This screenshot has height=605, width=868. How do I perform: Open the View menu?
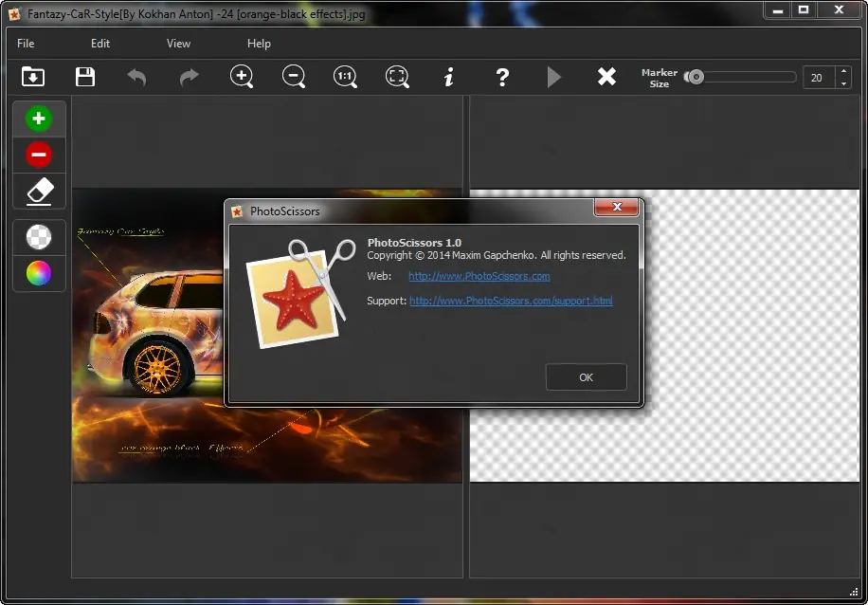(x=178, y=44)
